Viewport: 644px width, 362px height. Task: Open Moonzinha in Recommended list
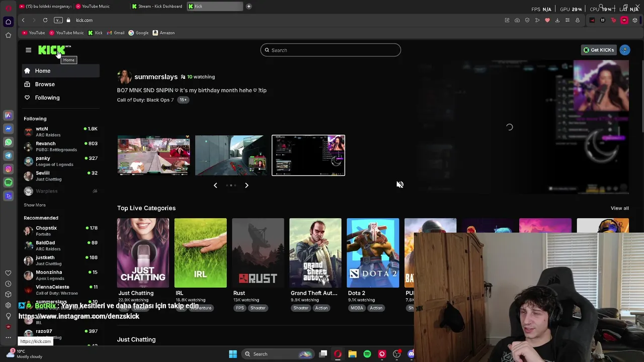[61, 275]
